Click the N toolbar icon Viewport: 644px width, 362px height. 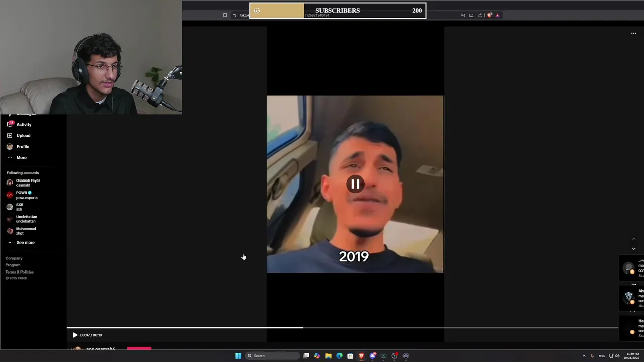[x=463, y=15]
